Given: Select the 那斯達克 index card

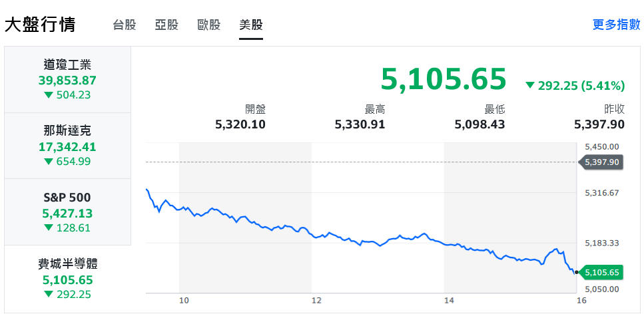Looking at the screenshot, I should [x=67, y=146].
